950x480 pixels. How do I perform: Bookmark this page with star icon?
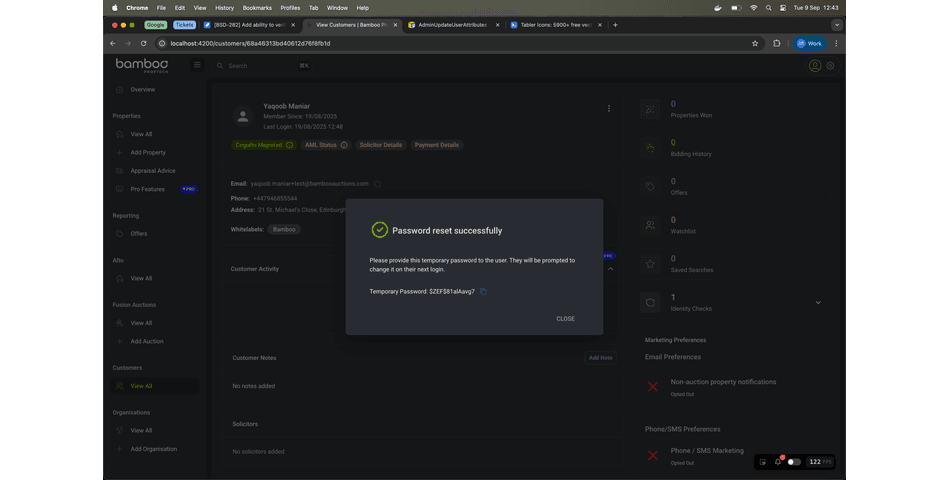[755, 44]
